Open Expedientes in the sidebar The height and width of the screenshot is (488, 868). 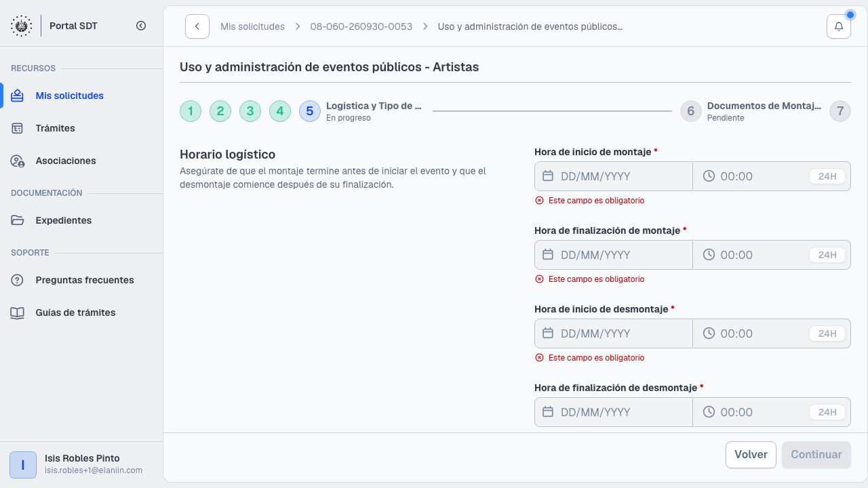(x=81, y=220)
